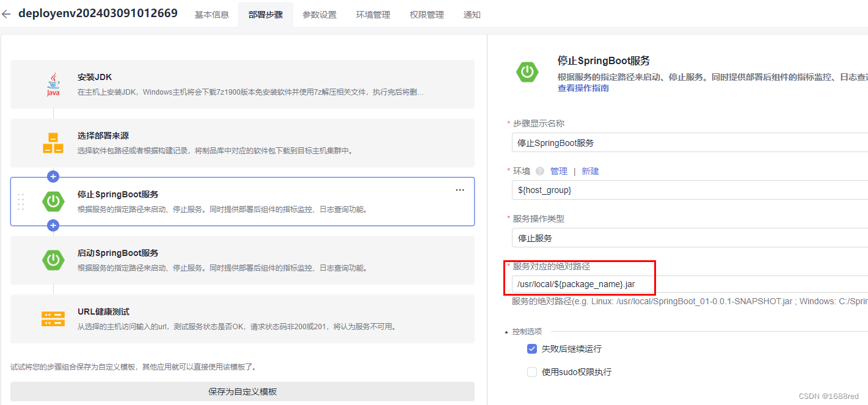The height and width of the screenshot is (405, 868).
Task: Click the 步骤显示名称 input field
Action: pyautogui.click(x=690, y=142)
